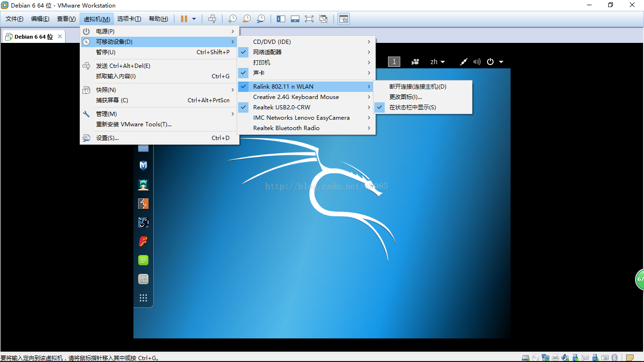Open VM Settings (设置) menu entry
Viewport: 644px width, 362px height.
(x=159, y=138)
